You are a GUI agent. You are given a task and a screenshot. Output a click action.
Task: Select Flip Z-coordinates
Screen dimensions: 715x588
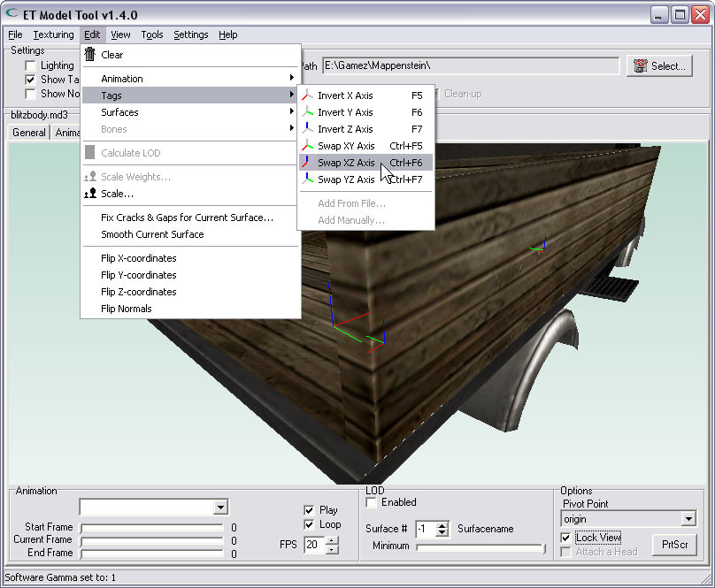pyautogui.click(x=190, y=292)
